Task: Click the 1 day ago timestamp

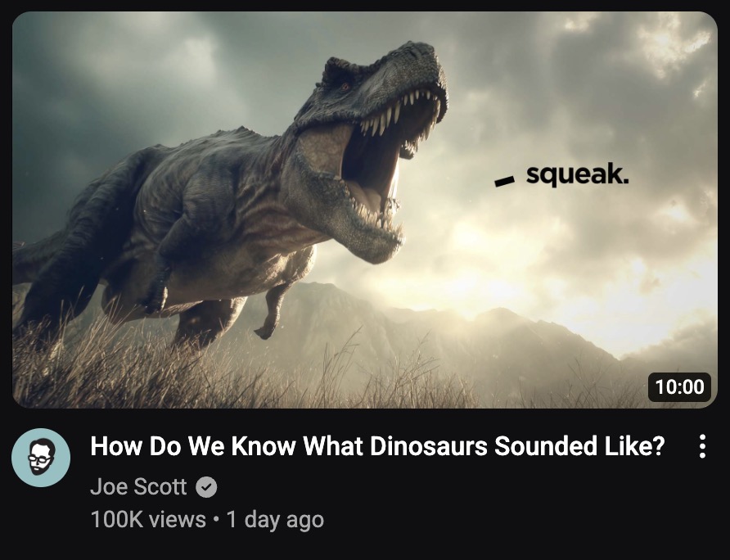Action: point(275,519)
